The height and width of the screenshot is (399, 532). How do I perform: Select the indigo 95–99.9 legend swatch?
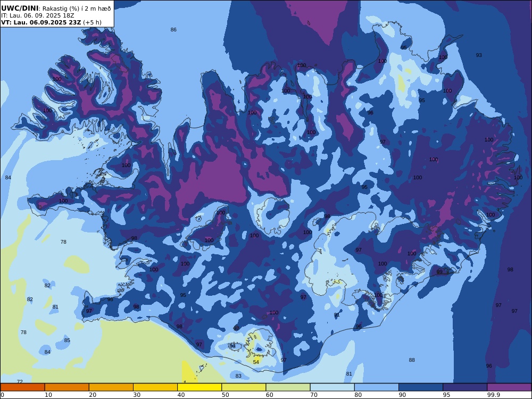(465, 387)
